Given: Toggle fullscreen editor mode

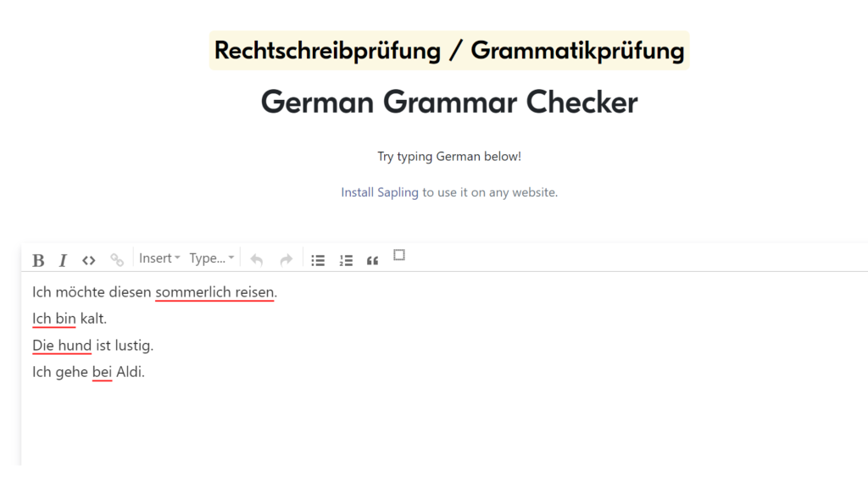Looking at the screenshot, I should pyautogui.click(x=398, y=255).
